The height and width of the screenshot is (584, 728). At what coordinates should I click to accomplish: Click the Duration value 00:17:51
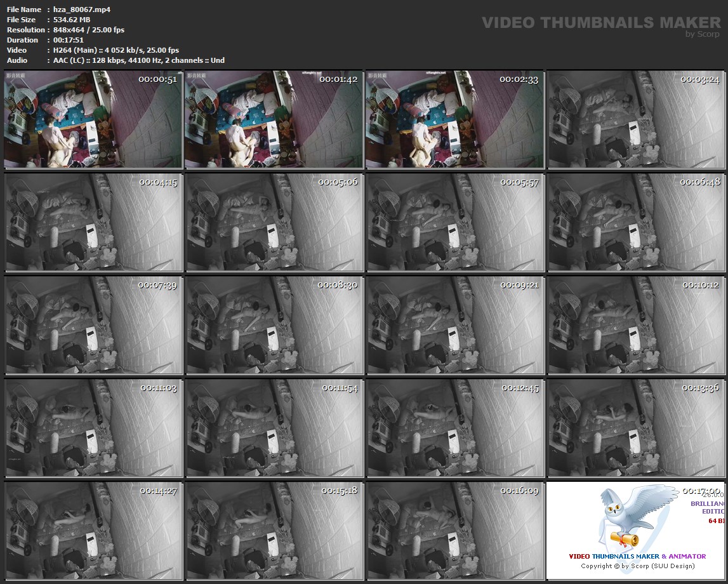(x=70, y=40)
